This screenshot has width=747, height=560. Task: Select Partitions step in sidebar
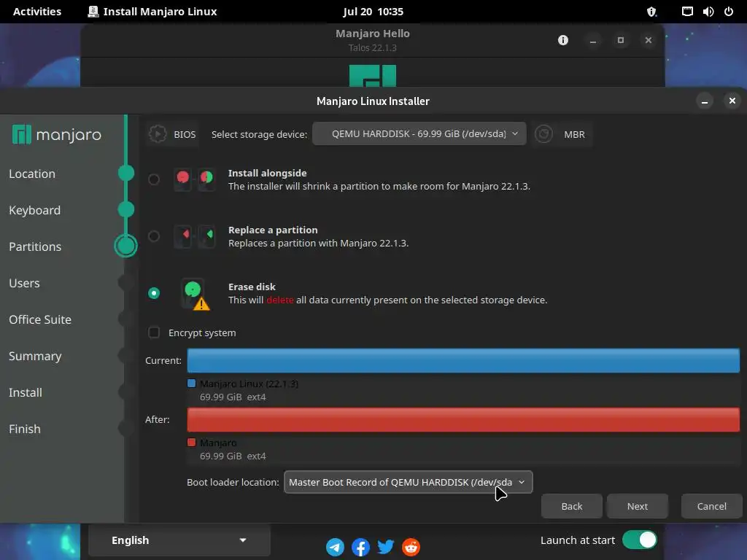[x=35, y=246]
